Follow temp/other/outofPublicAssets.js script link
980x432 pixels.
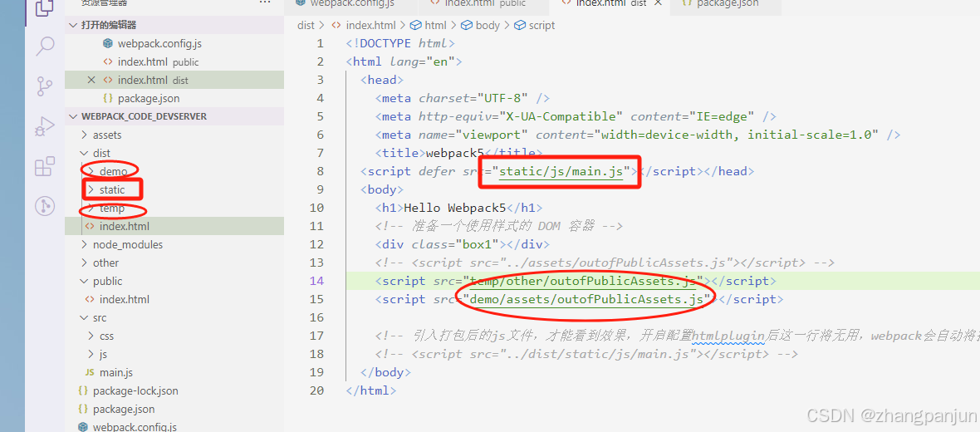point(583,281)
